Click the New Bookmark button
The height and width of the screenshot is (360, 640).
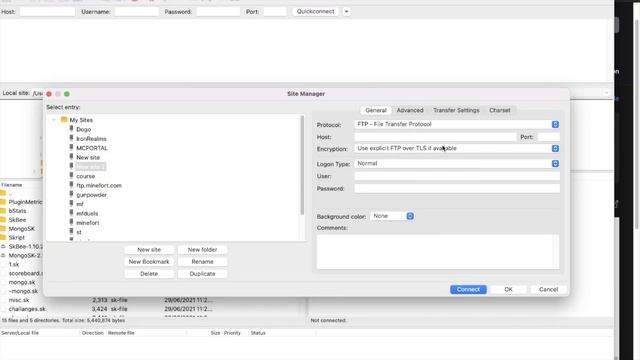[149, 262]
